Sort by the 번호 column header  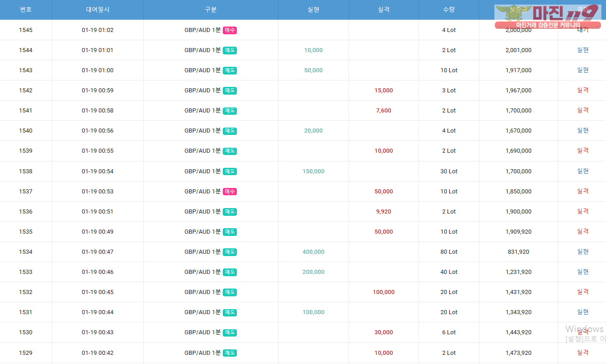point(26,10)
